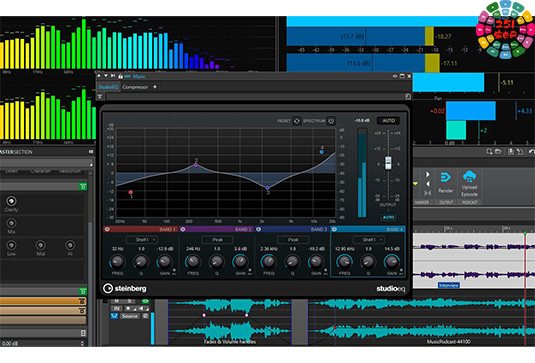
Task: Click Band 4 FREQ knob
Action: [x=344, y=262]
